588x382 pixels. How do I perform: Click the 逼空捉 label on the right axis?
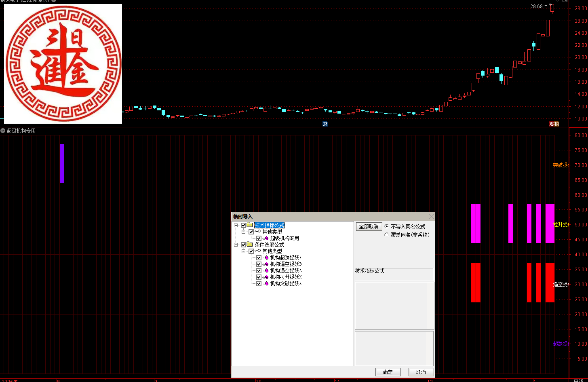click(x=561, y=284)
